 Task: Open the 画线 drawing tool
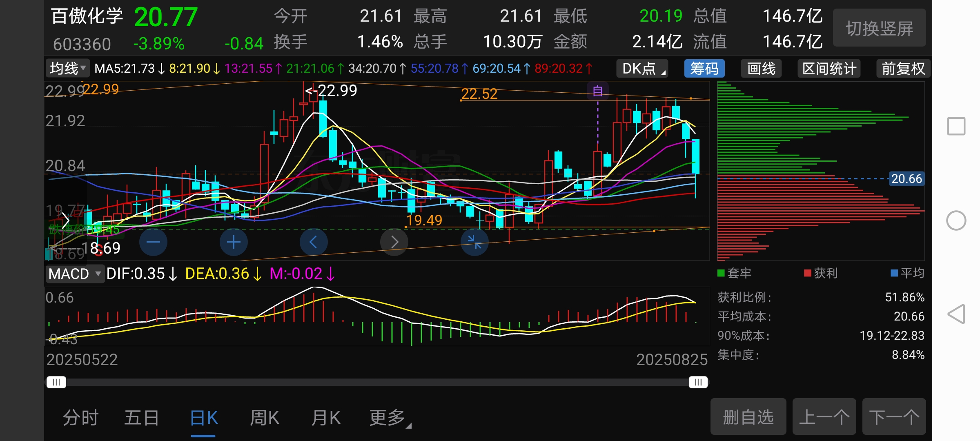pos(761,68)
